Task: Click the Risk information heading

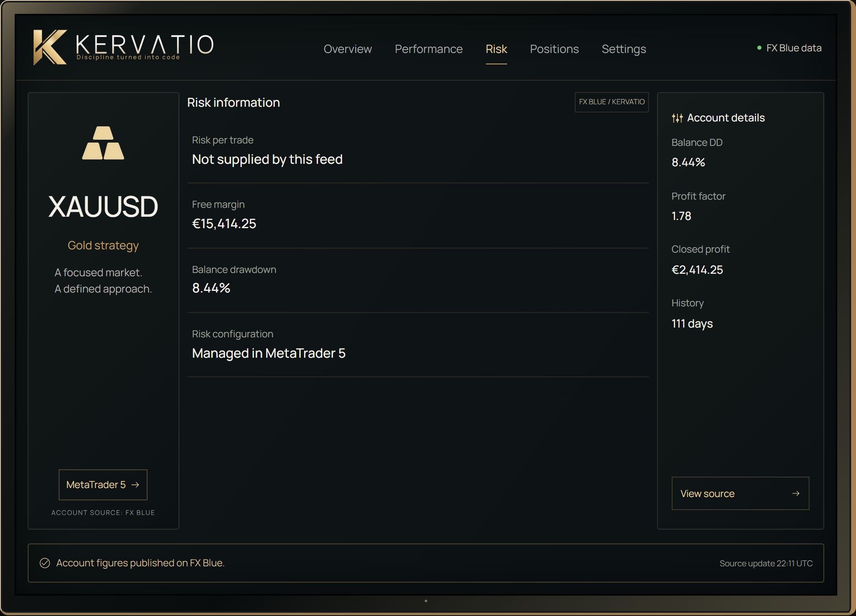Action: click(234, 103)
